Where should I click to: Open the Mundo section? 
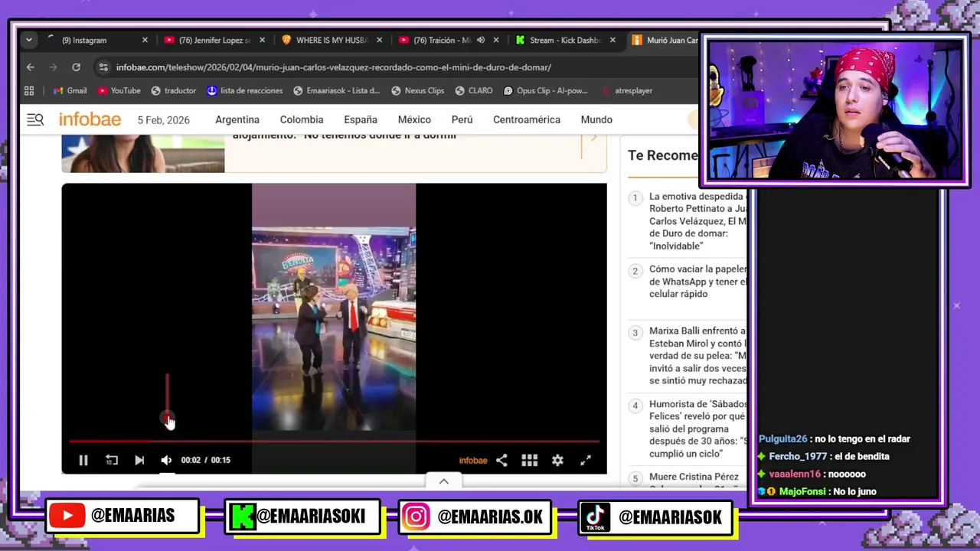(x=596, y=120)
